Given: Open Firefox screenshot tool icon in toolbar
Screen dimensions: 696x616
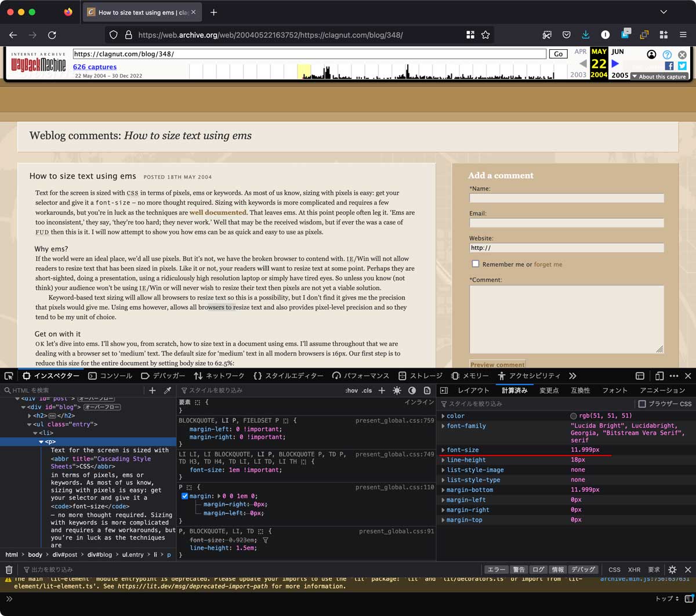Looking at the screenshot, I should [x=547, y=35].
